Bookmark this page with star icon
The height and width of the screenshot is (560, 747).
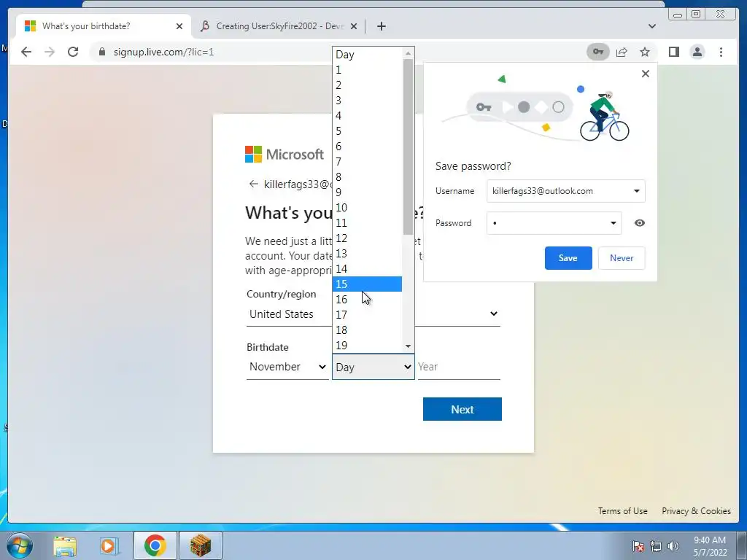645,52
